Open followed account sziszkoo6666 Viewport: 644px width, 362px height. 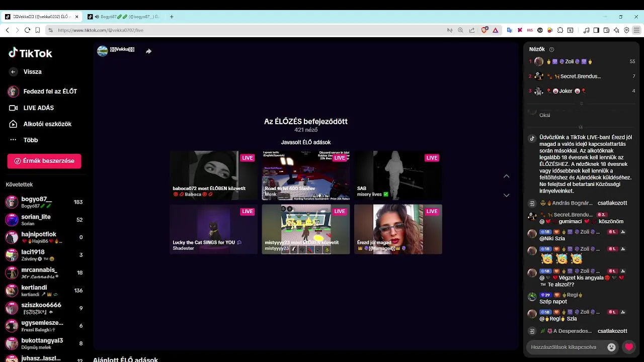click(44, 308)
